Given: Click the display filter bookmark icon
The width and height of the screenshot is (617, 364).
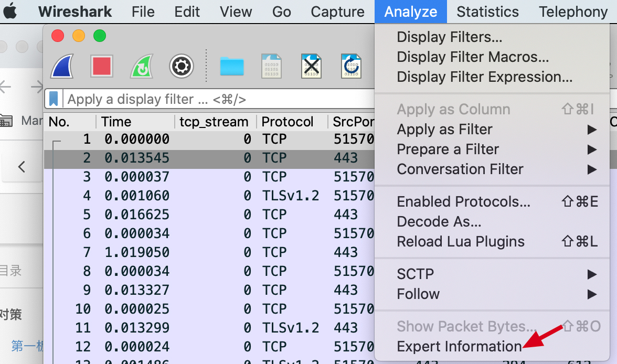Looking at the screenshot, I should coord(54,99).
